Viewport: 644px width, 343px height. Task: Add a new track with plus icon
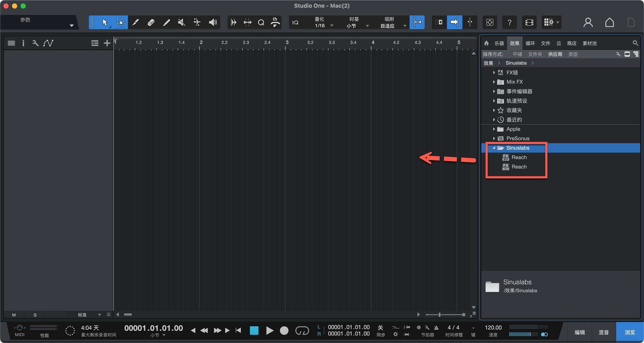(107, 43)
